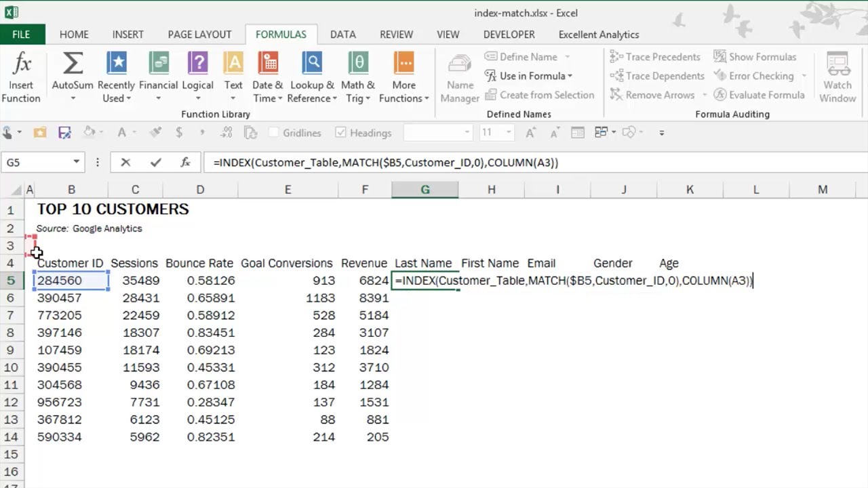Expand the Remove Arrows dropdown arrow
This screenshot has height=488, width=868.
tap(705, 95)
